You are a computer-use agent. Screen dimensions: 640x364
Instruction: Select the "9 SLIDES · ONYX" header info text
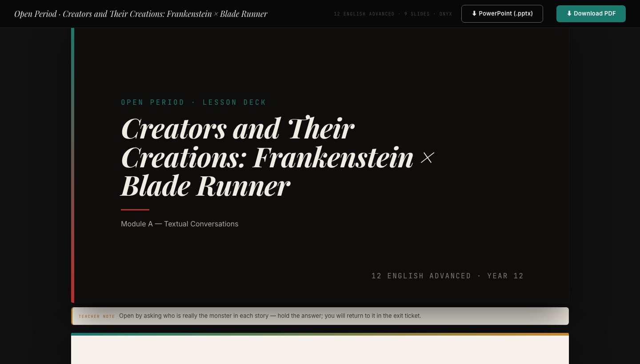(428, 14)
